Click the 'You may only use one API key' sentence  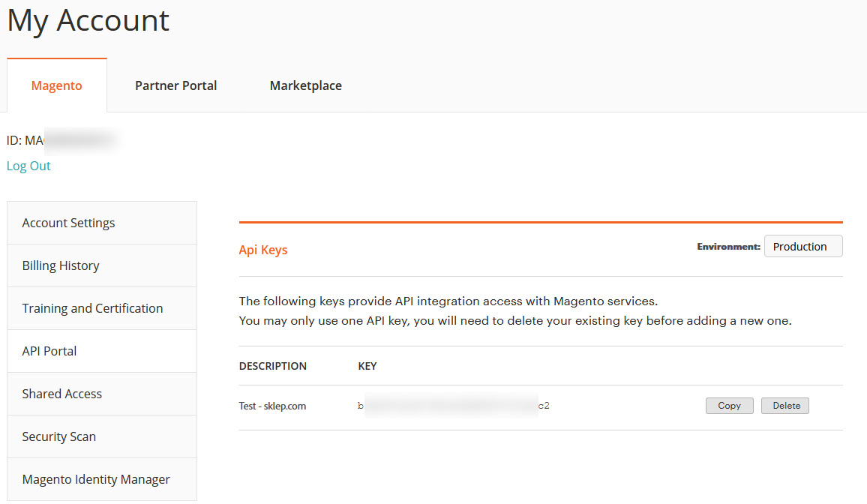pos(515,320)
